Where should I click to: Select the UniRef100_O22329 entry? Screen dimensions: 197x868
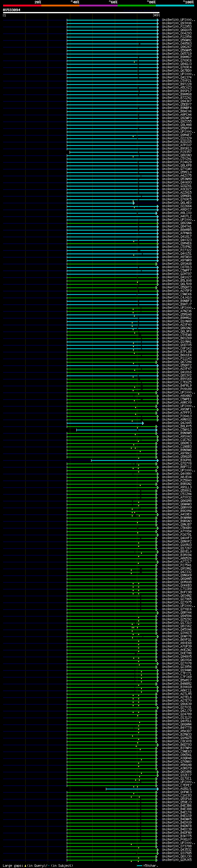tap(177, 139)
